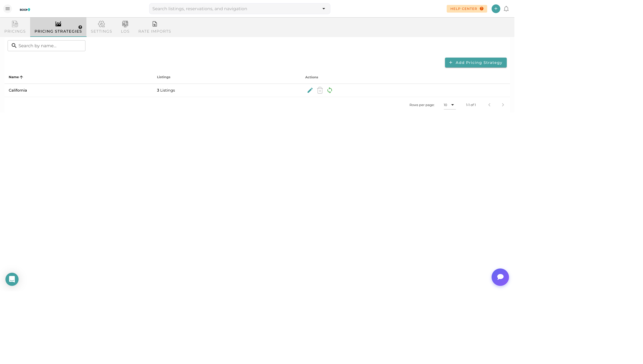
Task: Click the teal plus circle button
Action: click(496, 9)
